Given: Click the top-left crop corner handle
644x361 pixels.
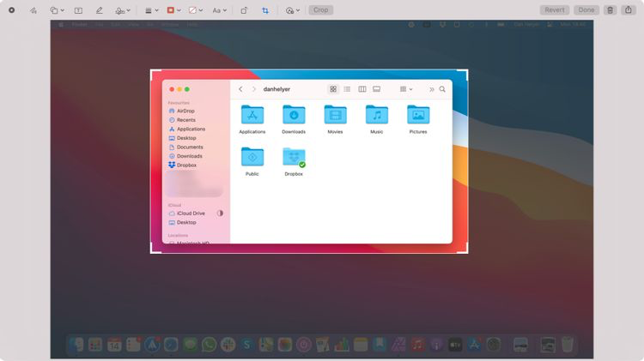Looking at the screenshot, I should [152, 72].
